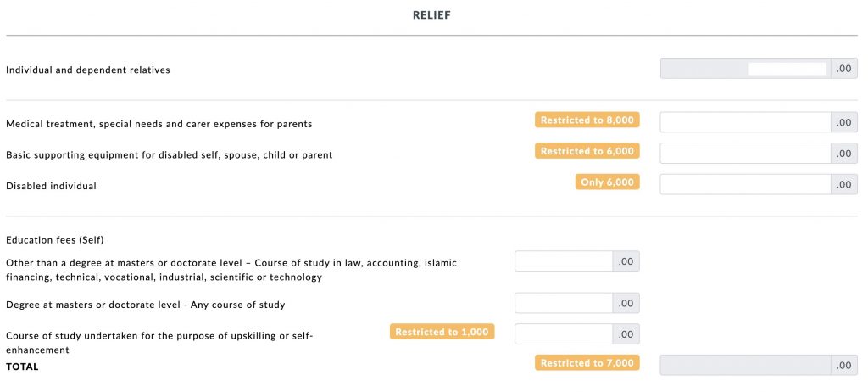Click the "Restricted to 1,000" badge

(x=442, y=332)
